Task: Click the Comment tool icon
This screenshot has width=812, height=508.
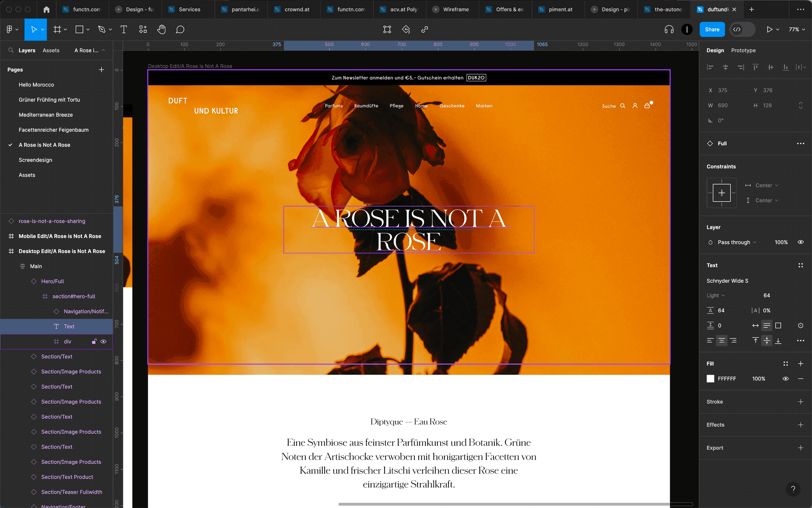Action: 181,30
